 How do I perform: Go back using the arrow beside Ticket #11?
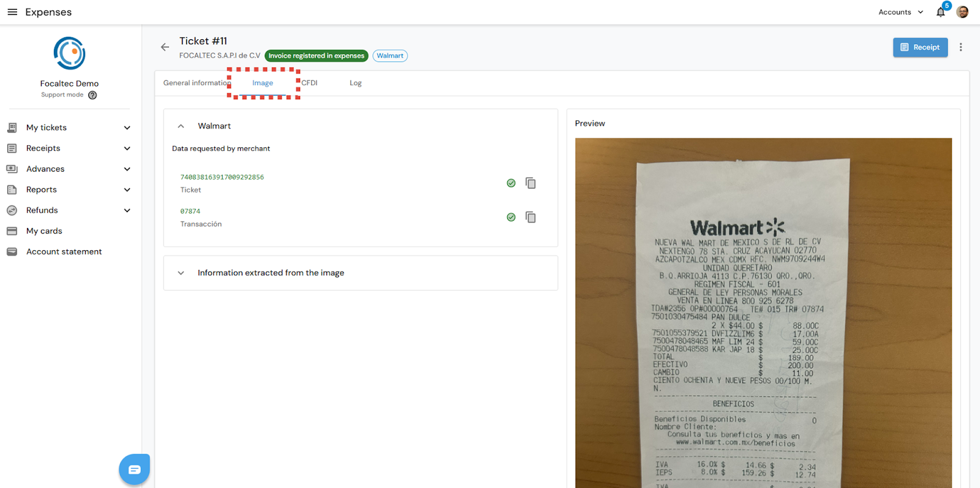point(165,47)
